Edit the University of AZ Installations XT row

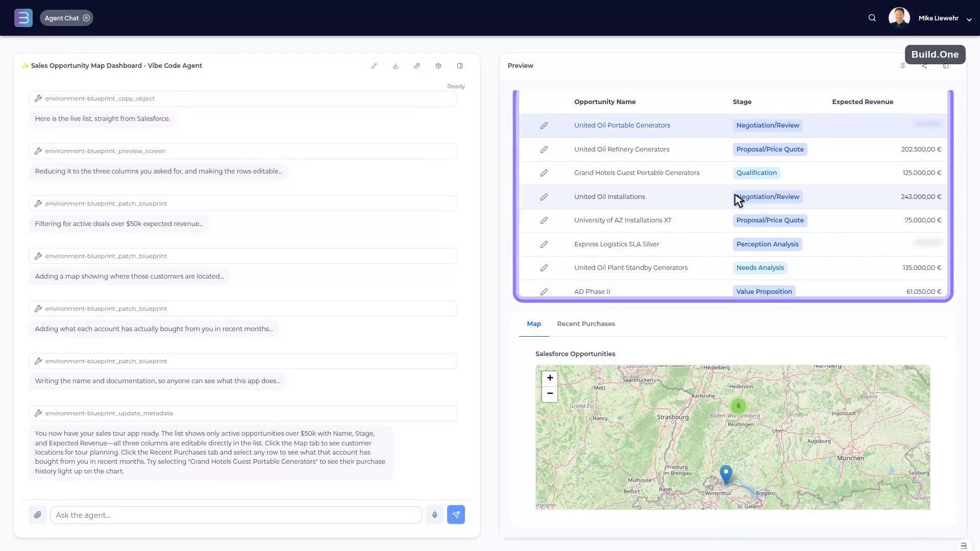544,220
